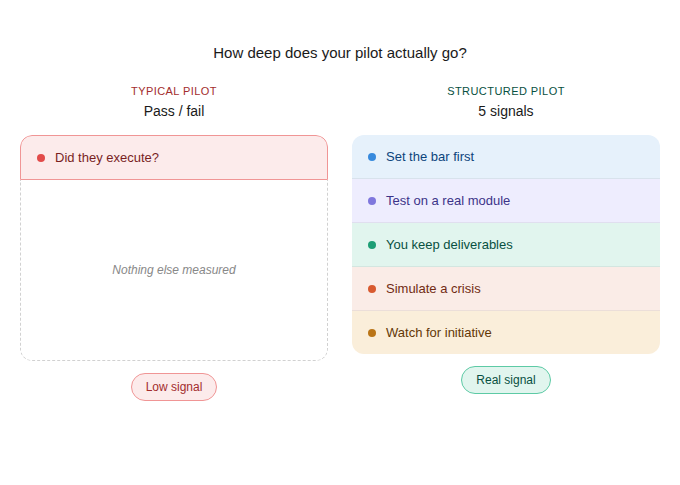Select the 'Watch for initiative' row
This screenshot has height=485, width=680.
(x=505, y=333)
